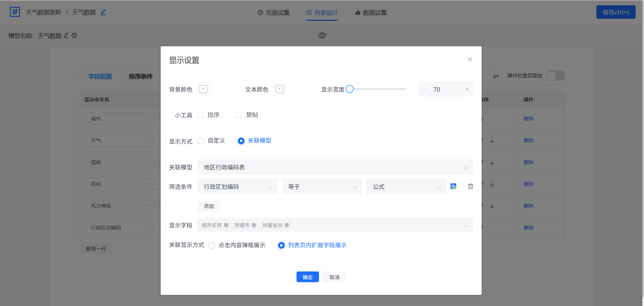The image size is (644, 306).
Task: Open gear settings beside 模型名称
Action: tap(74, 35)
